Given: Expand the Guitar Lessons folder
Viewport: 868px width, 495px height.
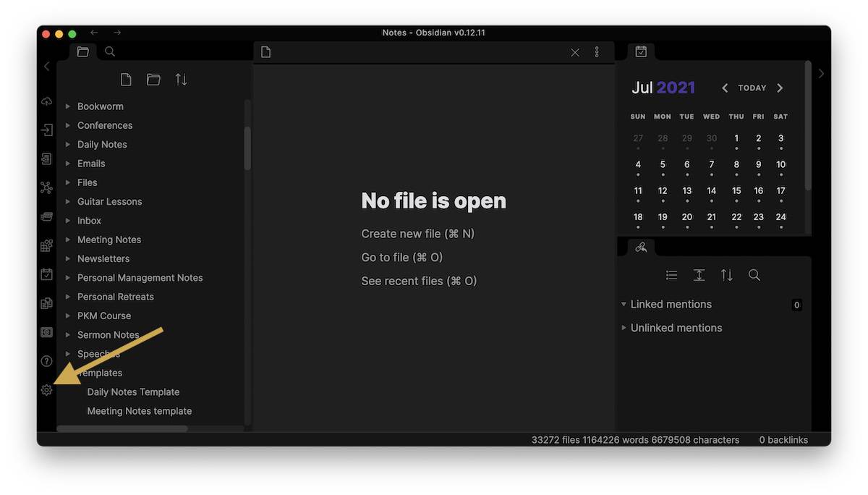Looking at the screenshot, I should (x=67, y=202).
